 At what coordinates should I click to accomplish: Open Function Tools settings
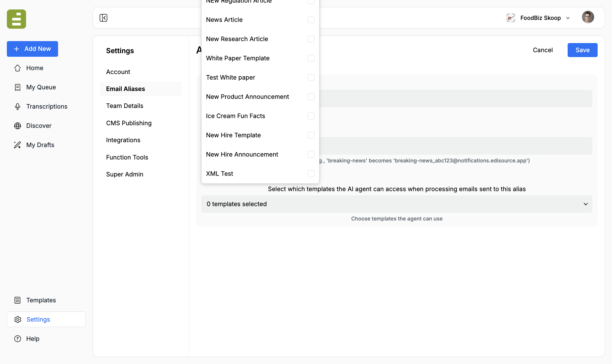pos(127,157)
